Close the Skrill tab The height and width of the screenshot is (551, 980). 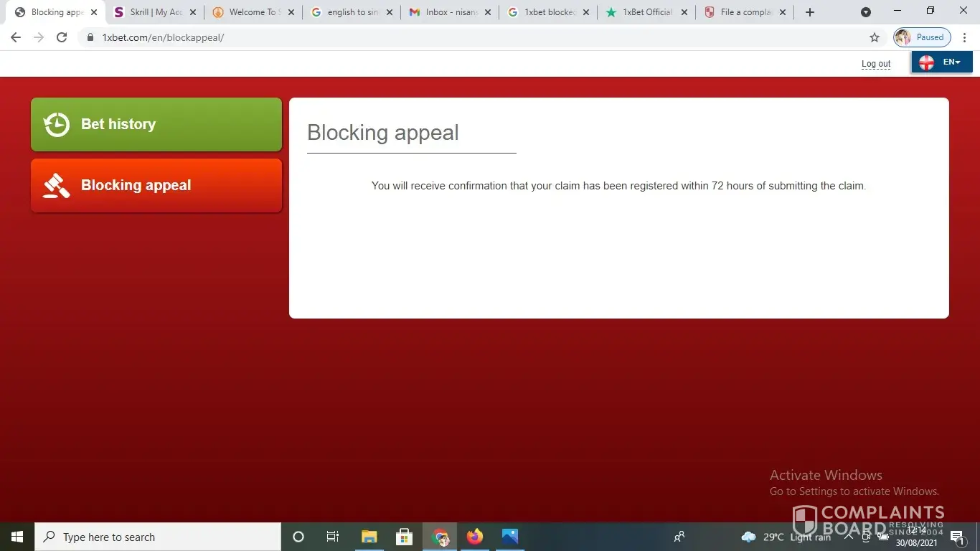click(x=192, y=12)
